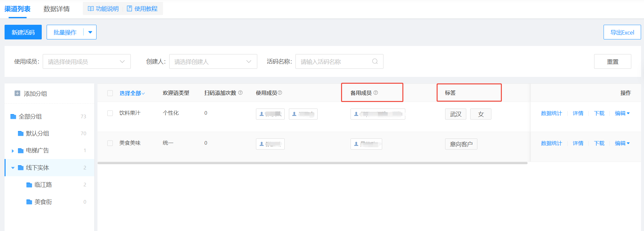
Task: Click the 备用成员 chip in 美食美味 row
Action: [x=366, y=144]
